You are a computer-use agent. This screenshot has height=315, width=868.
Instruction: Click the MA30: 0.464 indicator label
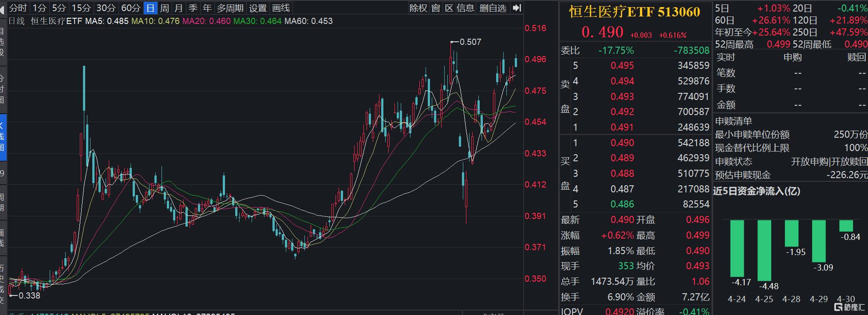257,21
